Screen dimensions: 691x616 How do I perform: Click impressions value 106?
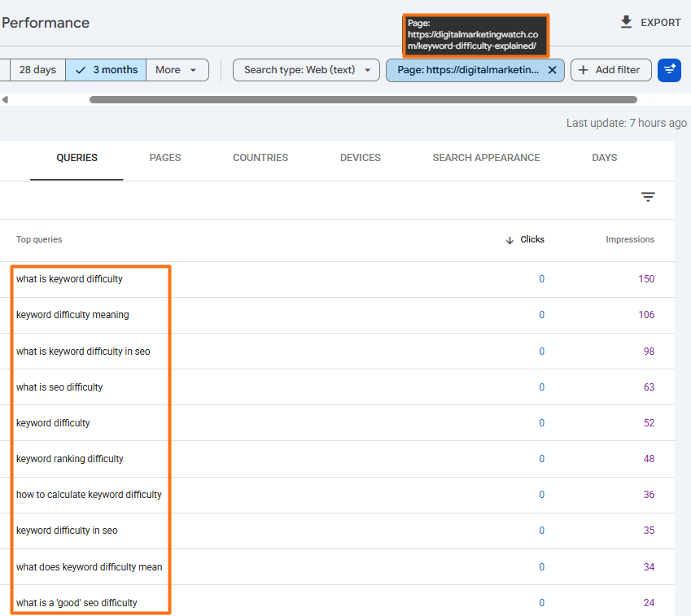(646, 315)
